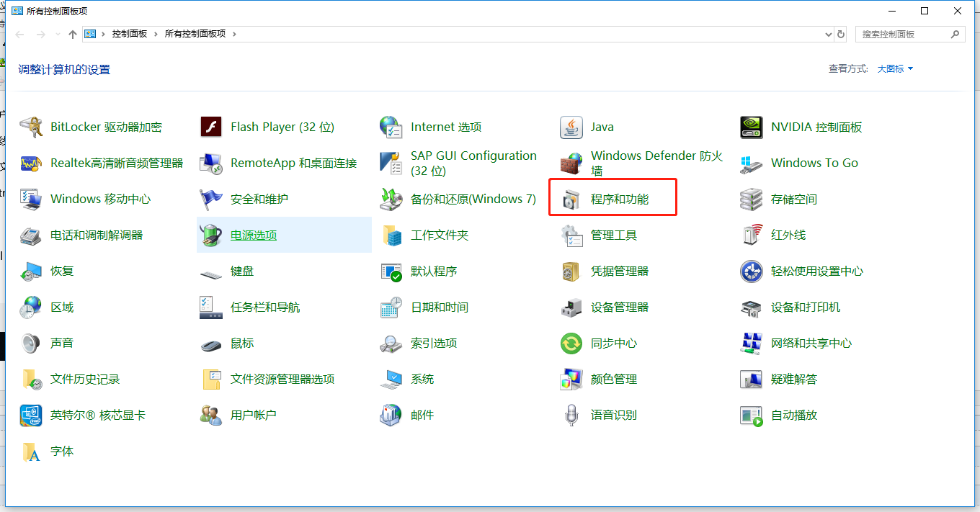Open the 轻松使用设置中心 icon
980x512 pixels.
tap(752, 271)
